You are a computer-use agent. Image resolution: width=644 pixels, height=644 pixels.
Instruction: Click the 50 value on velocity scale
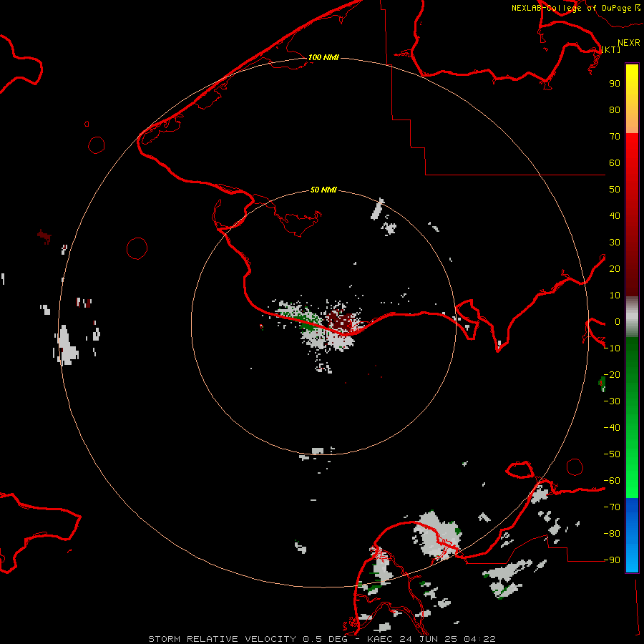pos(615,190)
